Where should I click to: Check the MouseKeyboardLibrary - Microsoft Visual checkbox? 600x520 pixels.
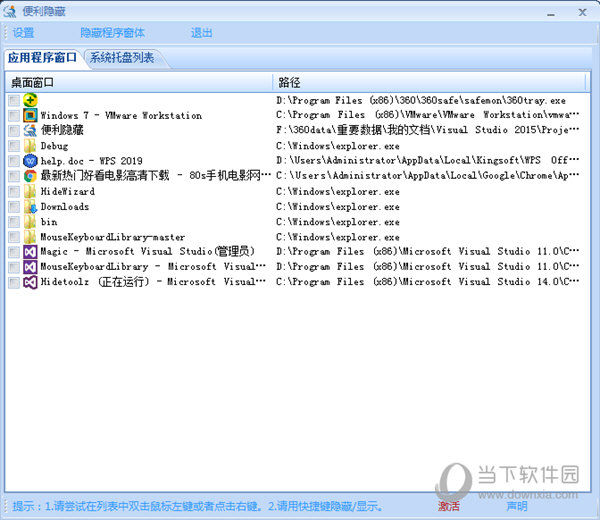pyautogui.click(x=14, y=267)
